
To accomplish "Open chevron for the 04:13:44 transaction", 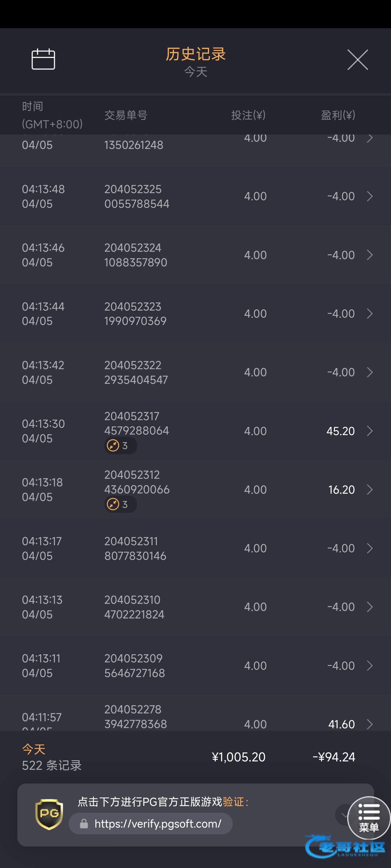I will (x=370, y=314).
